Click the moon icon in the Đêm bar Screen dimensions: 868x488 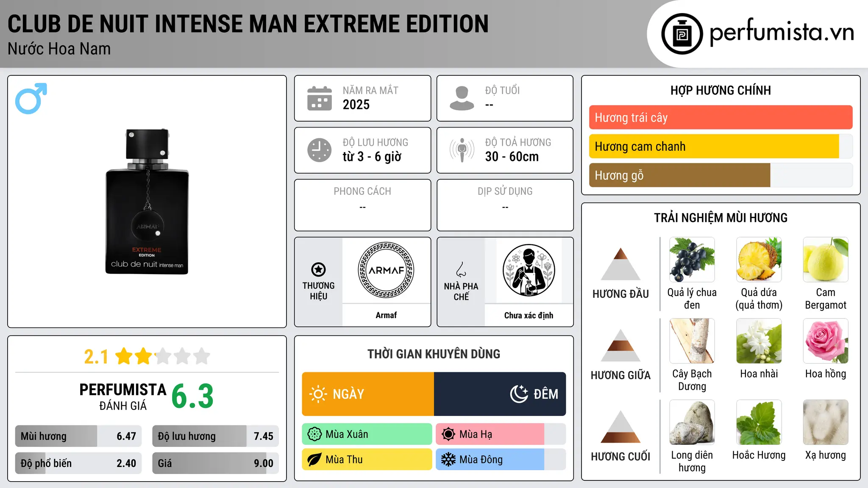[x=519, y=394]
